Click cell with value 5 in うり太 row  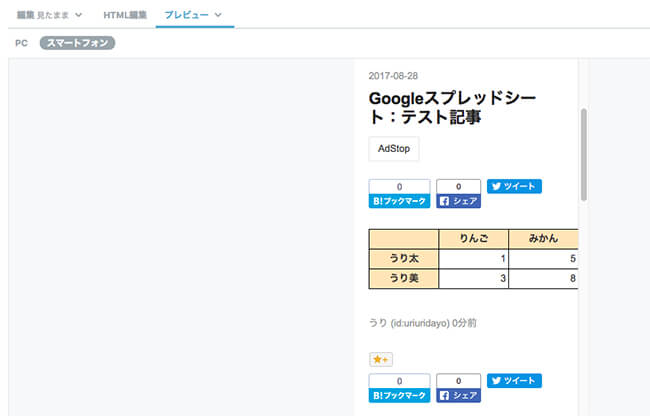point(543,259)
